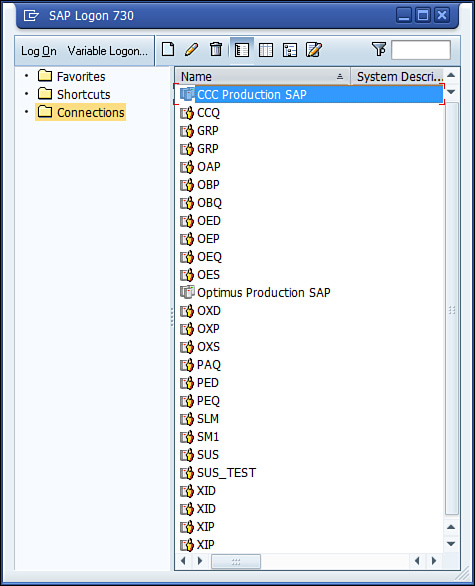Viewport: 475px width, 586px height.
Task: Click the icon beside CCQ
Action: point(187,112)
